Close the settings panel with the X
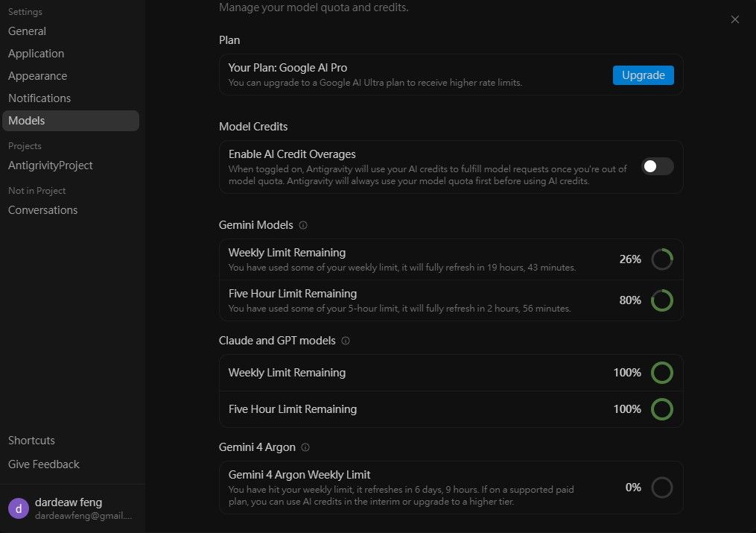The height and width of the screenshot is (533, 756). click(x=735, y=19)
